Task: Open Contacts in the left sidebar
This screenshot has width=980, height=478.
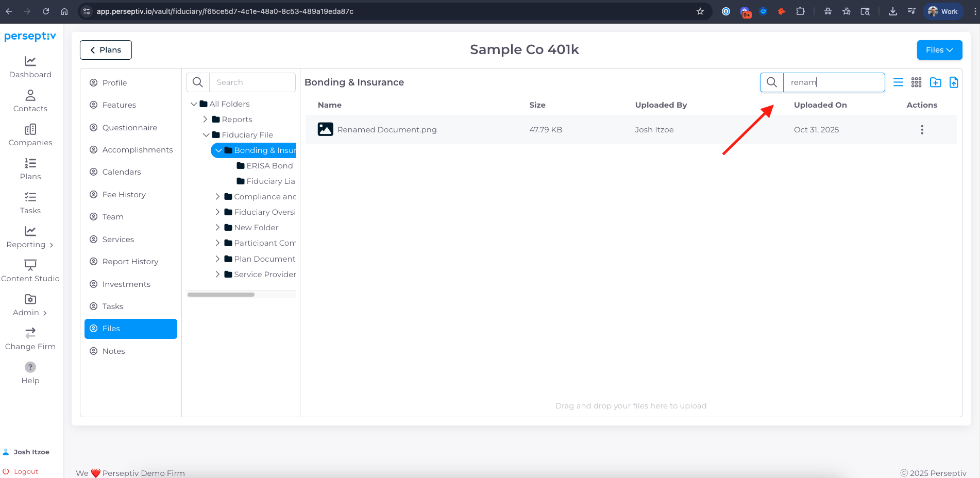Action: tap(30, 101)
